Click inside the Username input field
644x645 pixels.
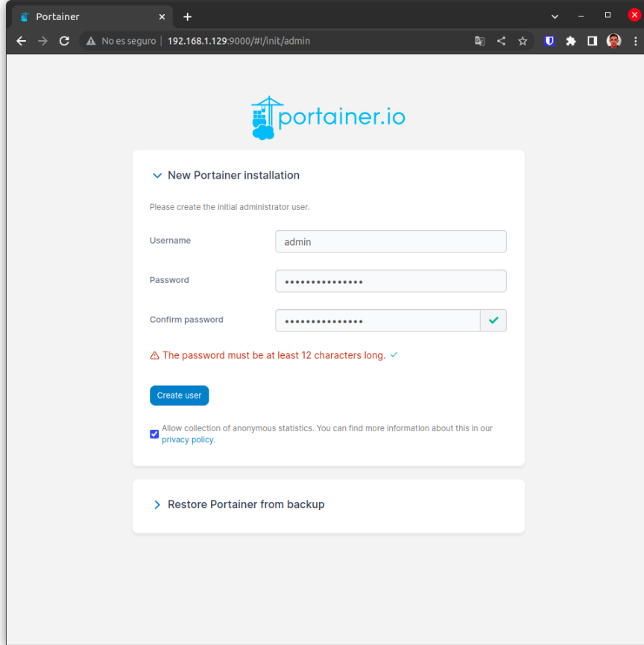pos(391,241)
